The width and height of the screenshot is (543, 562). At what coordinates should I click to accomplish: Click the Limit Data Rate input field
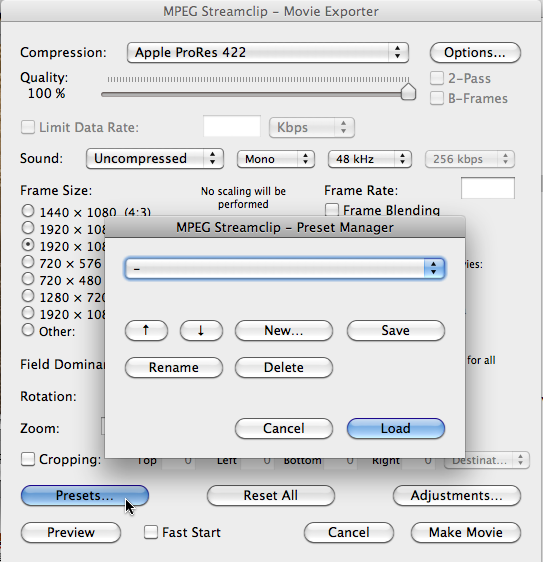232,126
